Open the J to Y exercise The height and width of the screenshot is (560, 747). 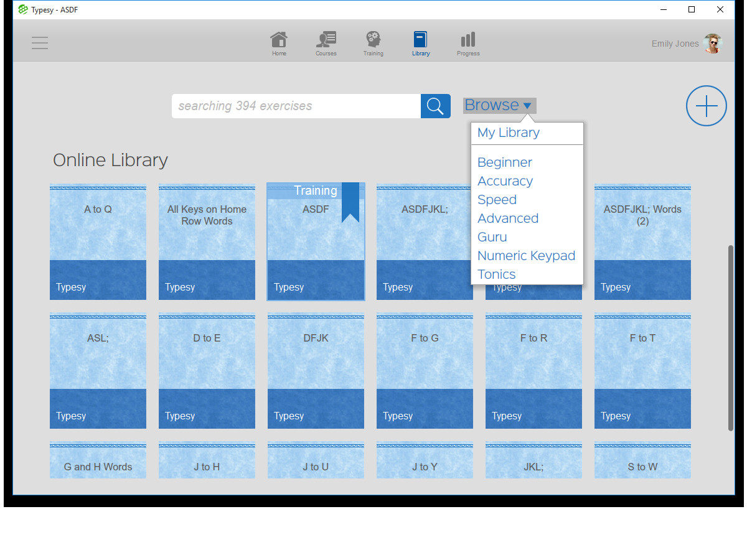(x=425, y=460)
